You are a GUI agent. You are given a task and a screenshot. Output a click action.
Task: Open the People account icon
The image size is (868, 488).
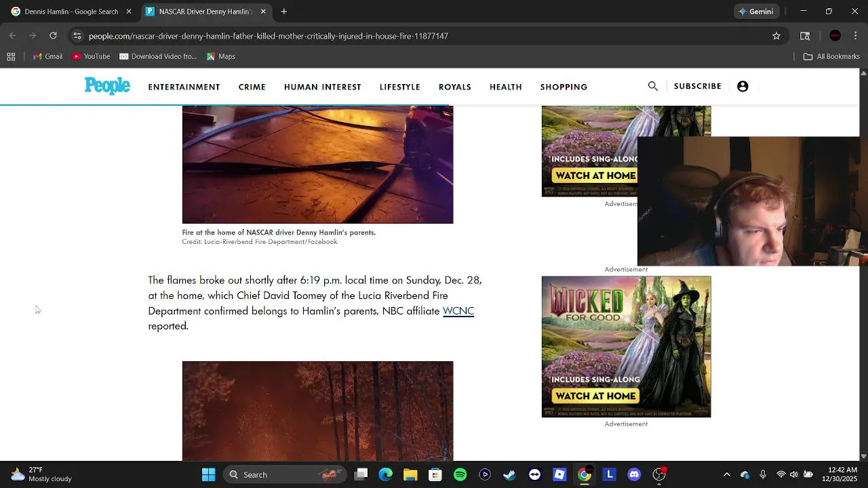click(743, 86)
